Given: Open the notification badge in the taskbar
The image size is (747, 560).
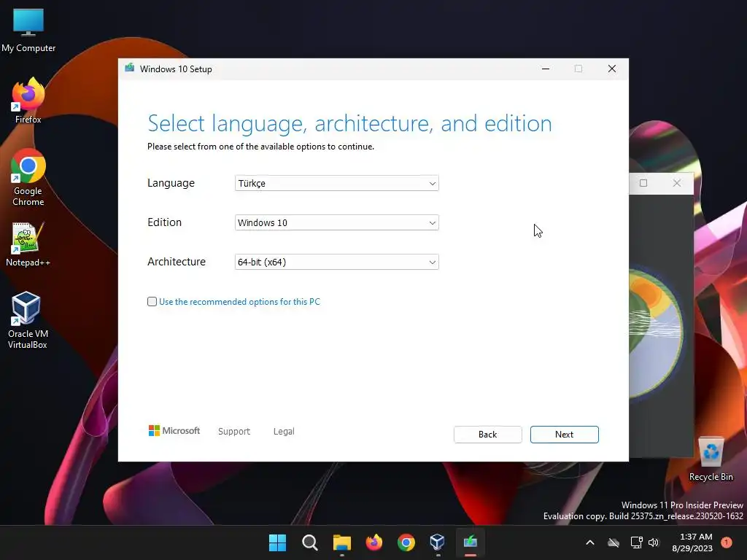Looking at the screenshot, I should 727,542.
